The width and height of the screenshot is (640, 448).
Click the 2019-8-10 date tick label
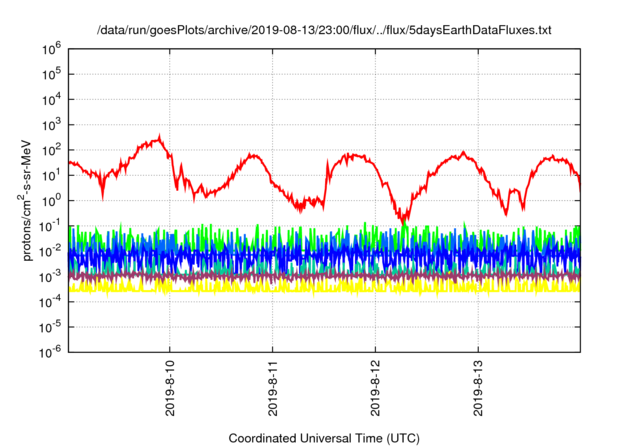[x=170, y=388]
